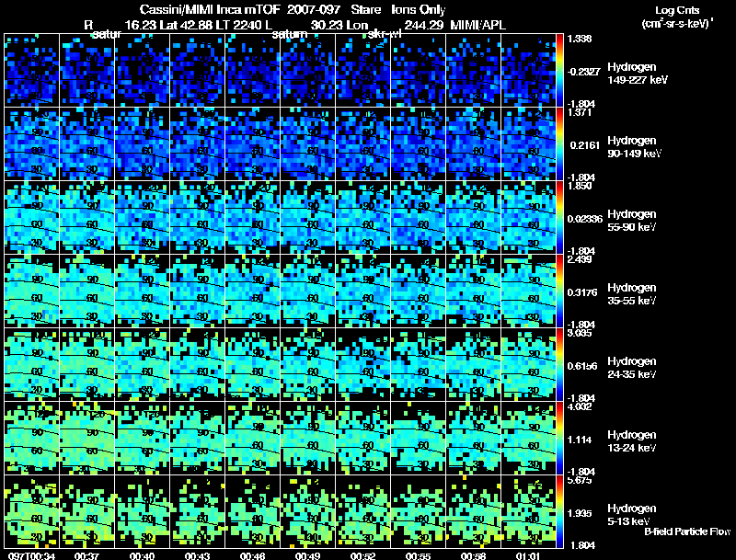Viewport: 736px width, 560px height.
Task: Select the time label '097T00:34'
Action: point(31,556)
